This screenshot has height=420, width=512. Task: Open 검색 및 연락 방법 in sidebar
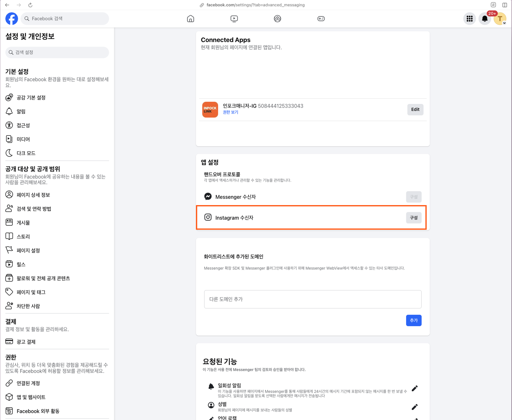point(57,209)
